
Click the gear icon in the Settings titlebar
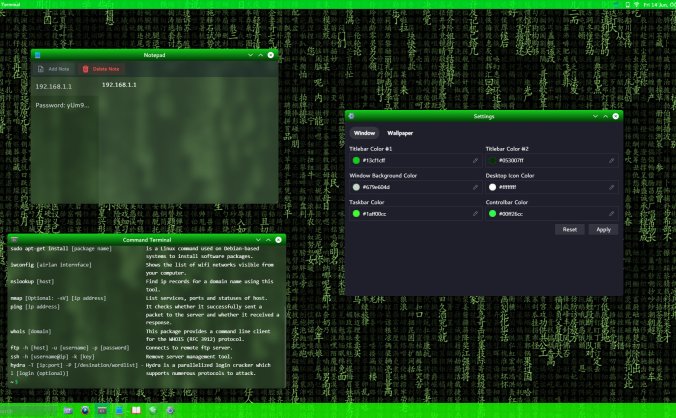(x=351, y=116)
